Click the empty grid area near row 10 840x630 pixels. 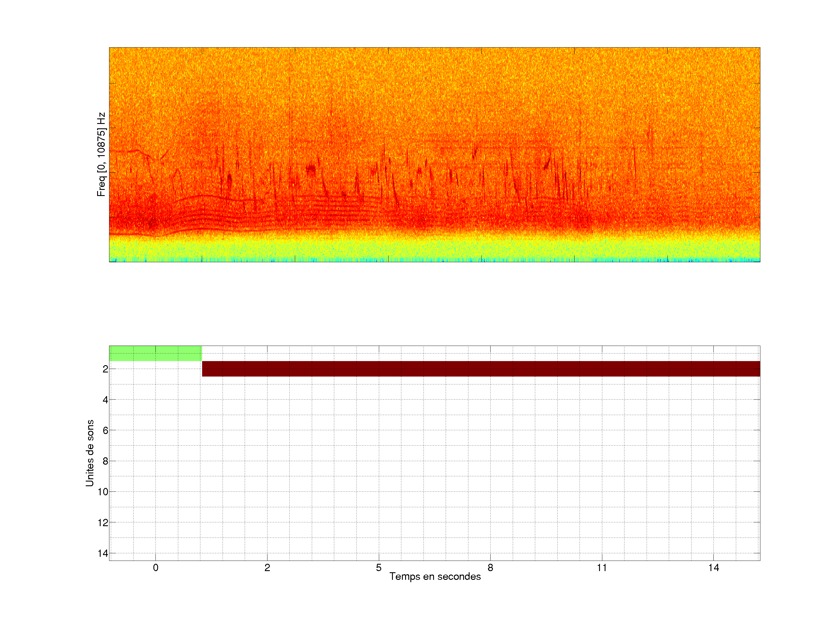pos(435,492)
